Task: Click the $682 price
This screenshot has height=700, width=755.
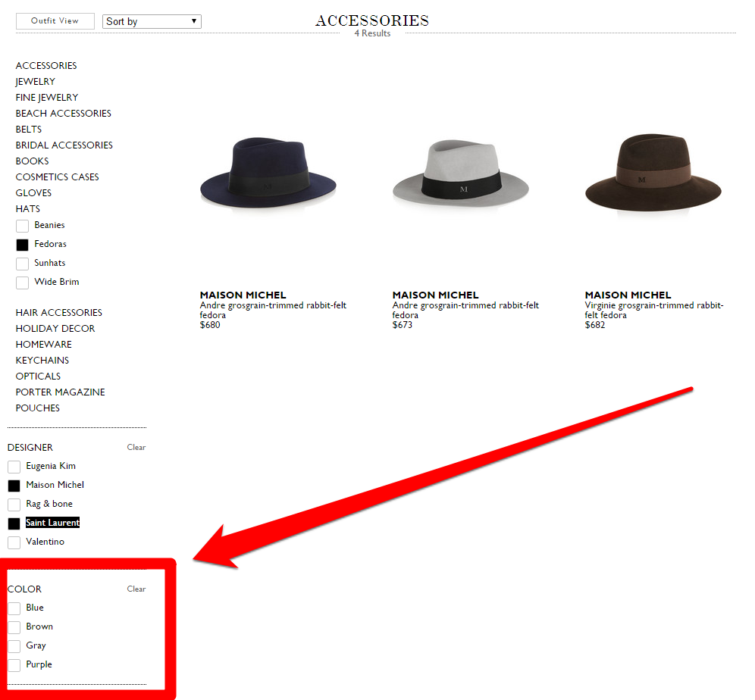Action: click(x=595, y=325)
